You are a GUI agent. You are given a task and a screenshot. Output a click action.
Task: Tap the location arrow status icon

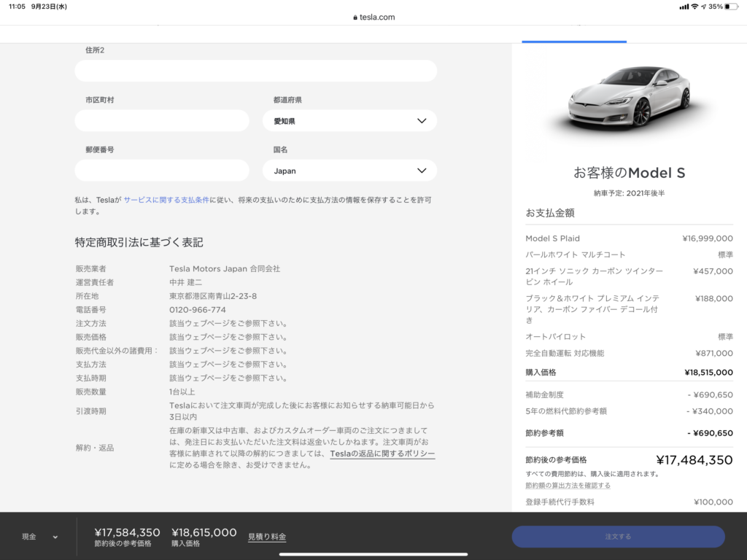(703, 7)
